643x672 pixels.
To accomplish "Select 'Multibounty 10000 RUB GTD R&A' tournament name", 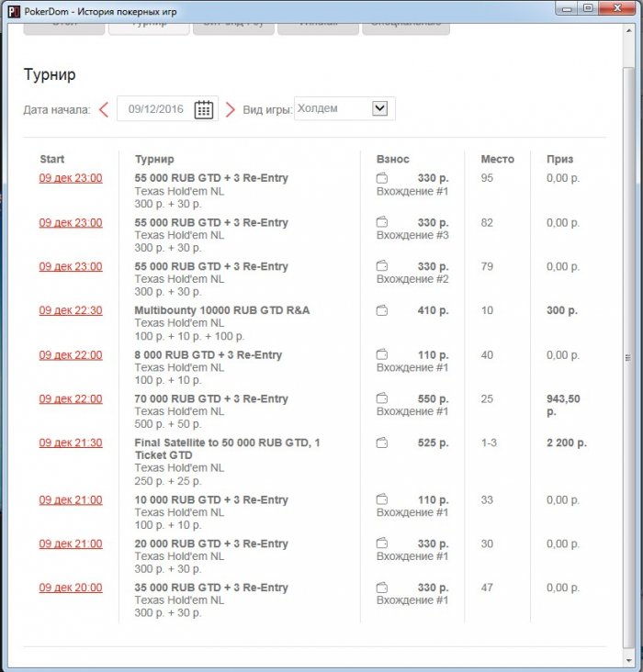I will (x=221, y=310).
